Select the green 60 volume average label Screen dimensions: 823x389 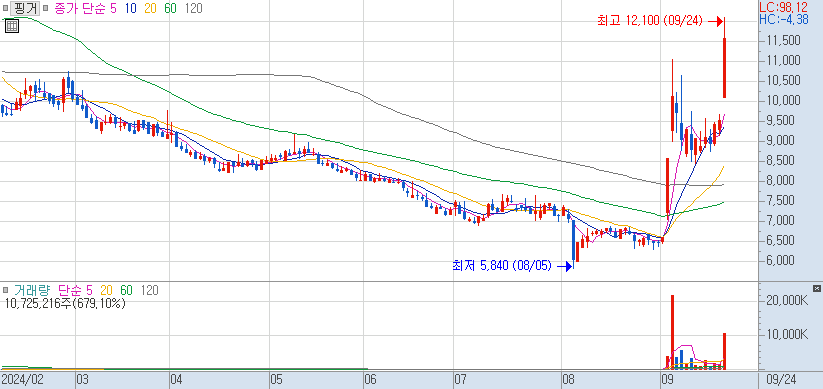[126, 290]
